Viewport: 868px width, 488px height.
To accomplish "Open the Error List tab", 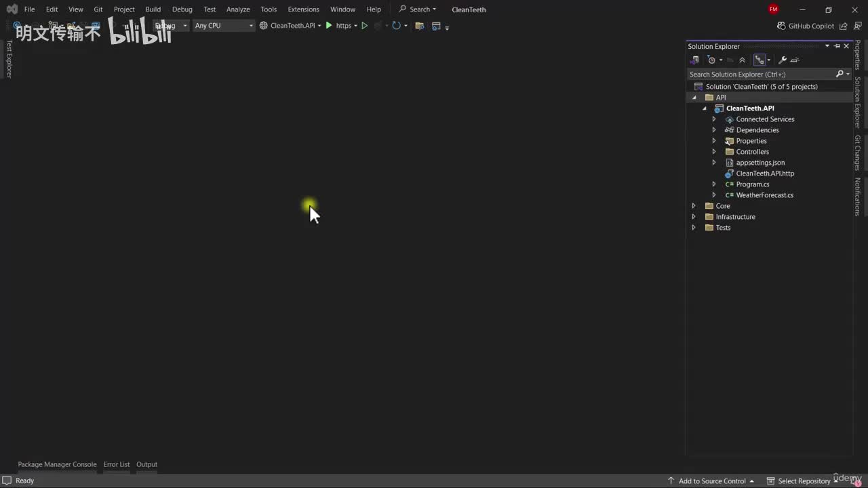I will pos(117,464).
